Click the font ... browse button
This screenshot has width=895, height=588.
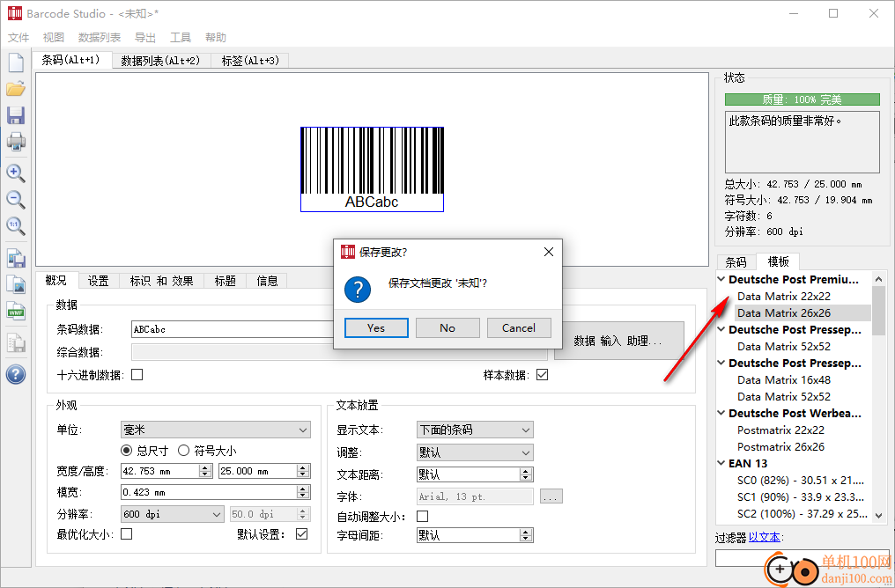click(x=551, y=496)
